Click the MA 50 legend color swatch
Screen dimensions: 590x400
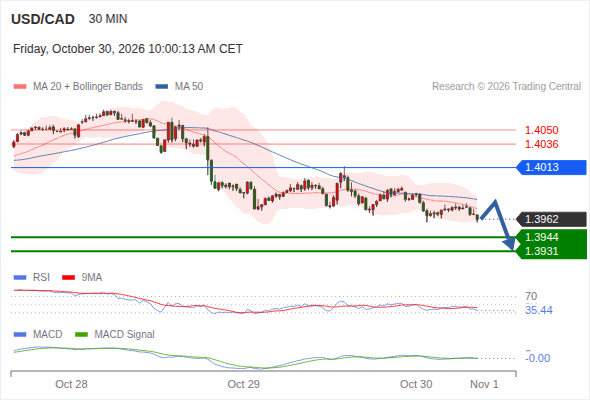coord(162,87)
